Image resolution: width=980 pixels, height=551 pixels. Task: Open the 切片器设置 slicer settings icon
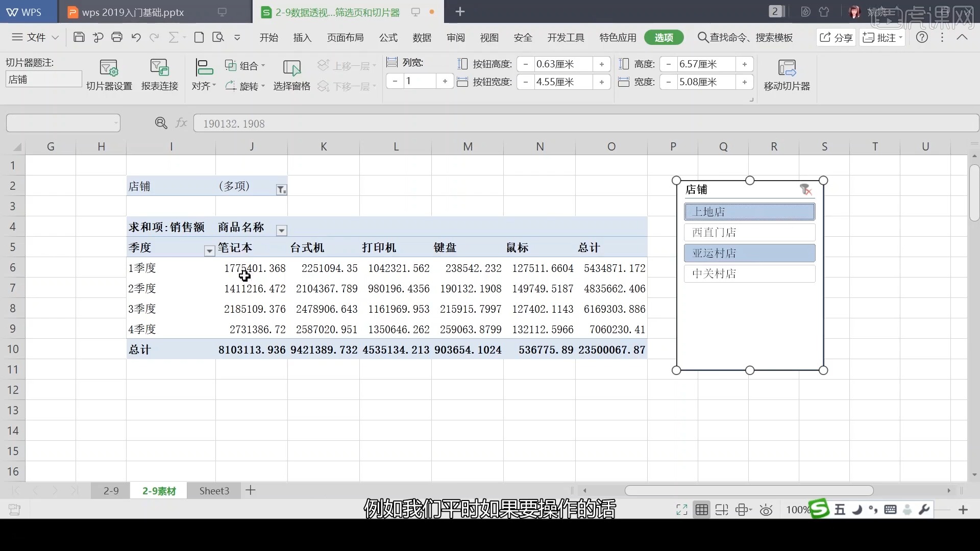[109, 74]
